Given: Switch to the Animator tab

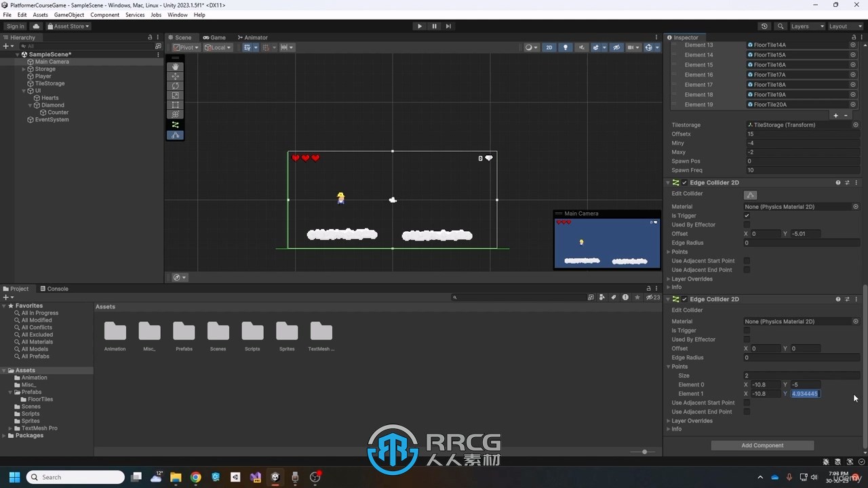Looking at the screenshot, I should (x=252, y=37).
